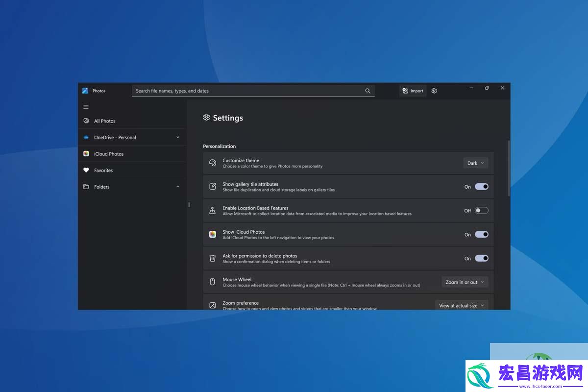
Task: Click the Location Based Features person icon
Action: pyautogui.click(x=213, y=211)
